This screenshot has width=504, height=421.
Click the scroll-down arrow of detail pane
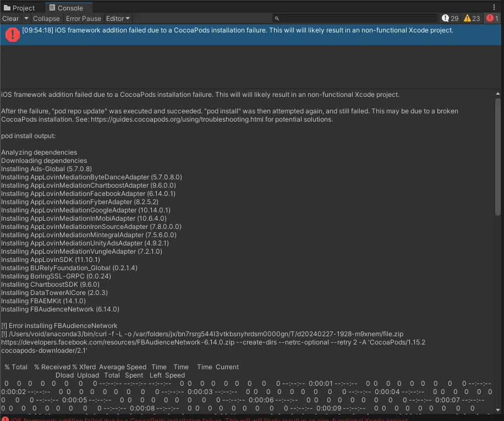point(498,410)
